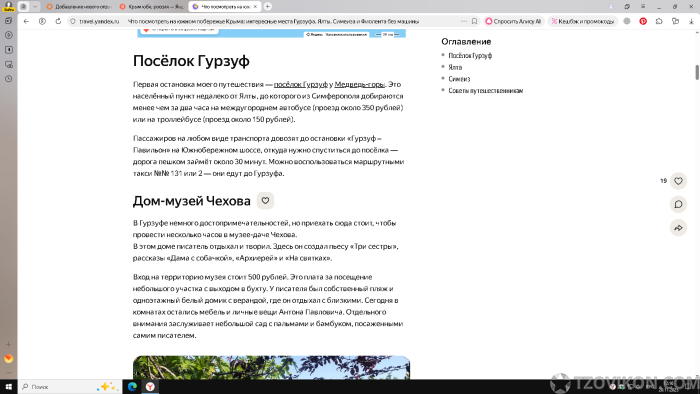Bookmark this page with the bookmark icon
700x394 pixels.
[x=474, y=21]
